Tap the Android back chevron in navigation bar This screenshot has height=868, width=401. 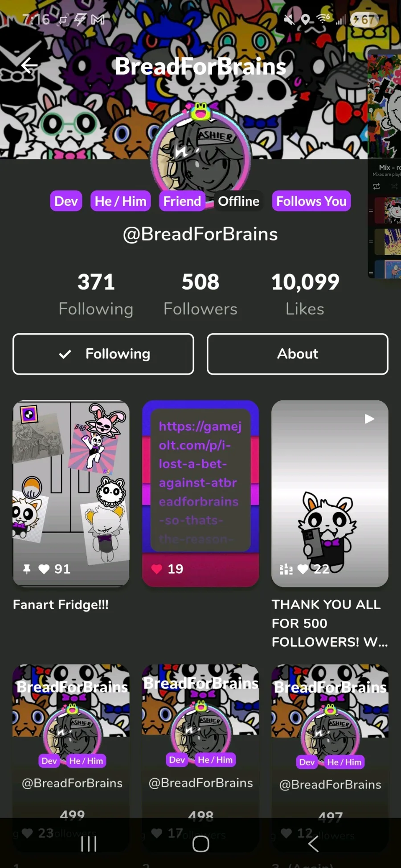pos(313,844)
